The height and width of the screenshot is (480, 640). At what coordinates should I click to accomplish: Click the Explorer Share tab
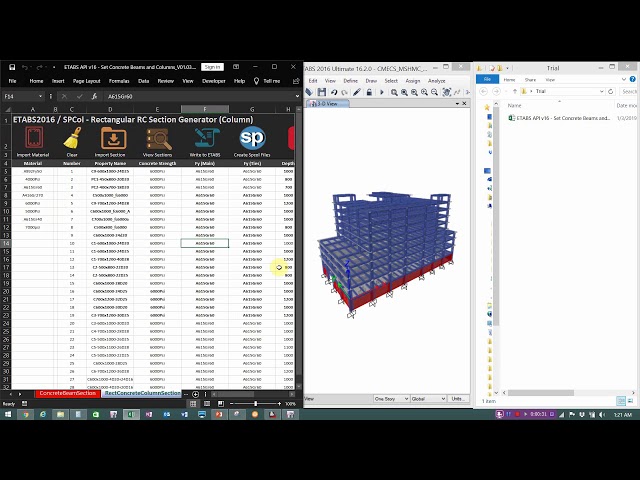[530, 80]
